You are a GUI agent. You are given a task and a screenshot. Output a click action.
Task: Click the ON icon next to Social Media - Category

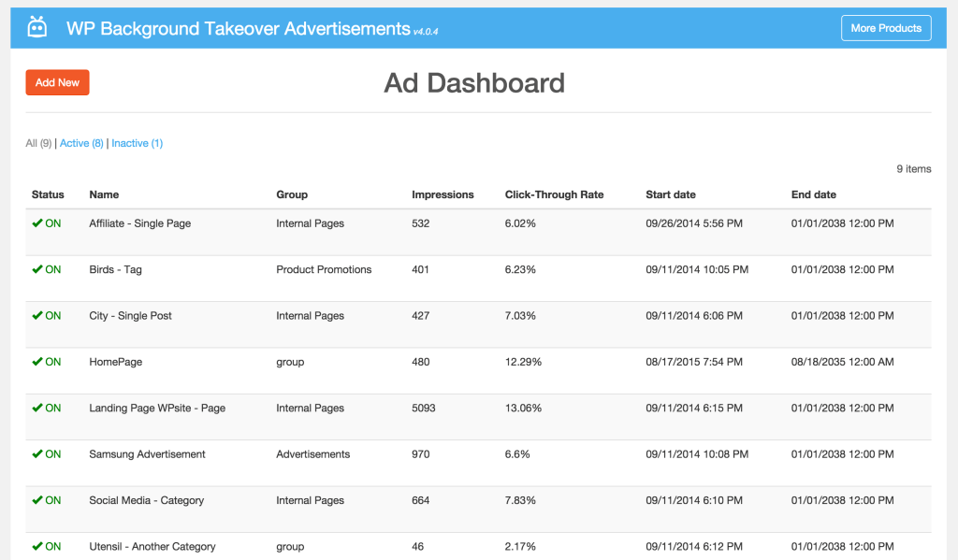pos(47,500)
